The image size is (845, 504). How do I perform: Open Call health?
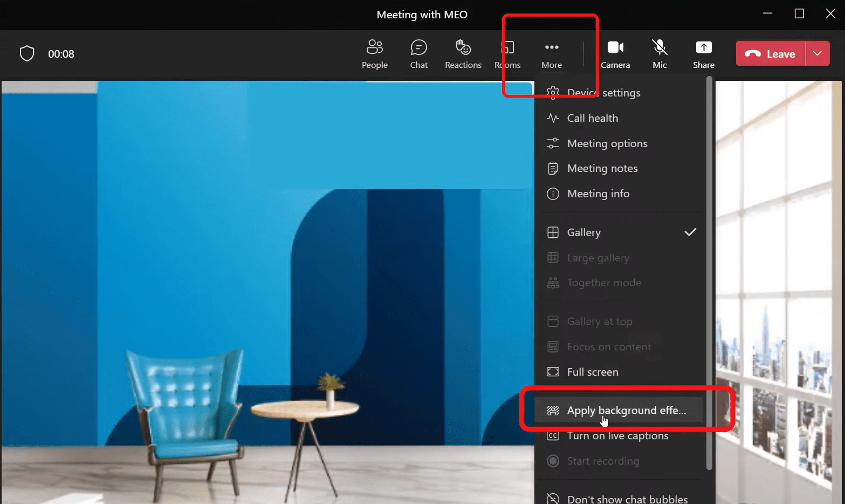click(620, 118)
